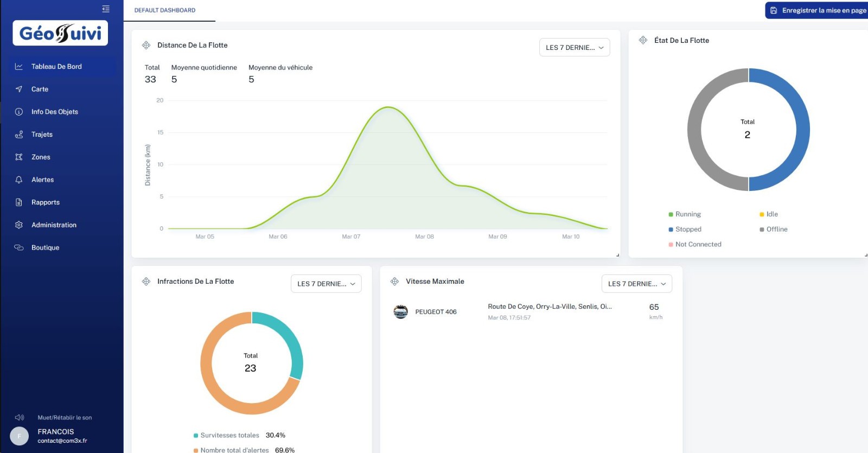Viewport: 868px width, 453px height.
Task: Click the Boutique icon in sidebar
Action: coord(19,247)
